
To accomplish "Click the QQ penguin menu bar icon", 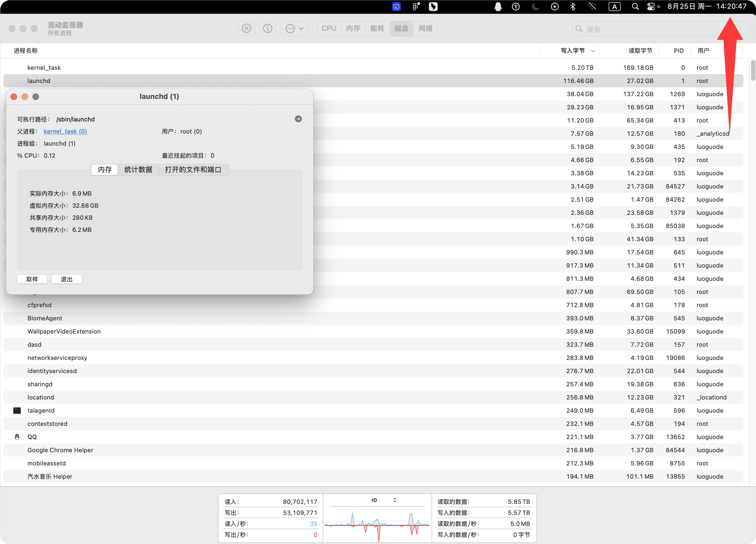I will pyautogui.click(x=498, y=7).
